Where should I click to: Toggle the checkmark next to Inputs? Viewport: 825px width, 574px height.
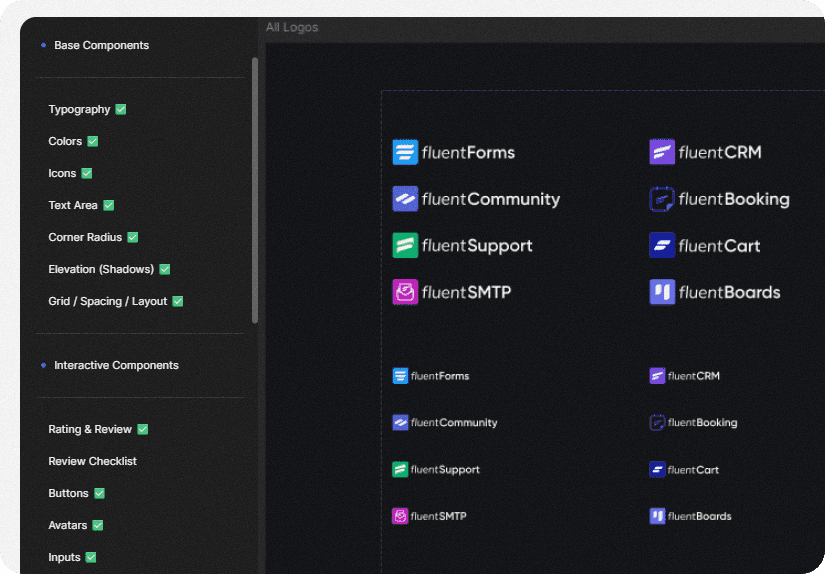pyautogui.click(x=91, y=557)
